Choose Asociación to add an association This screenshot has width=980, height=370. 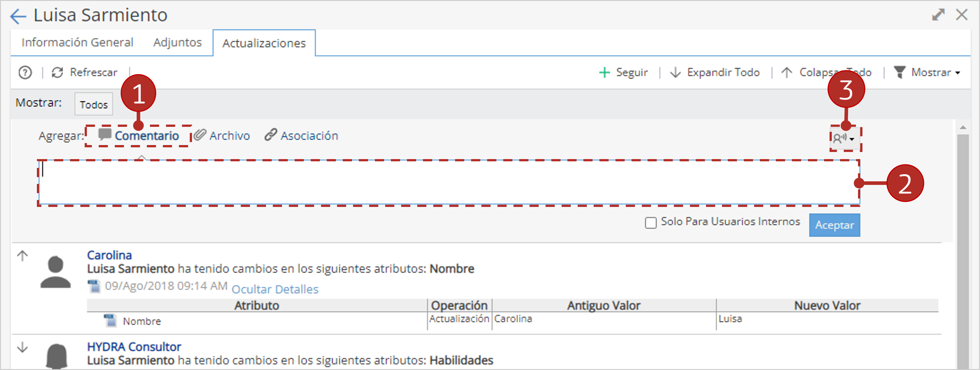(x=309, y=136)
